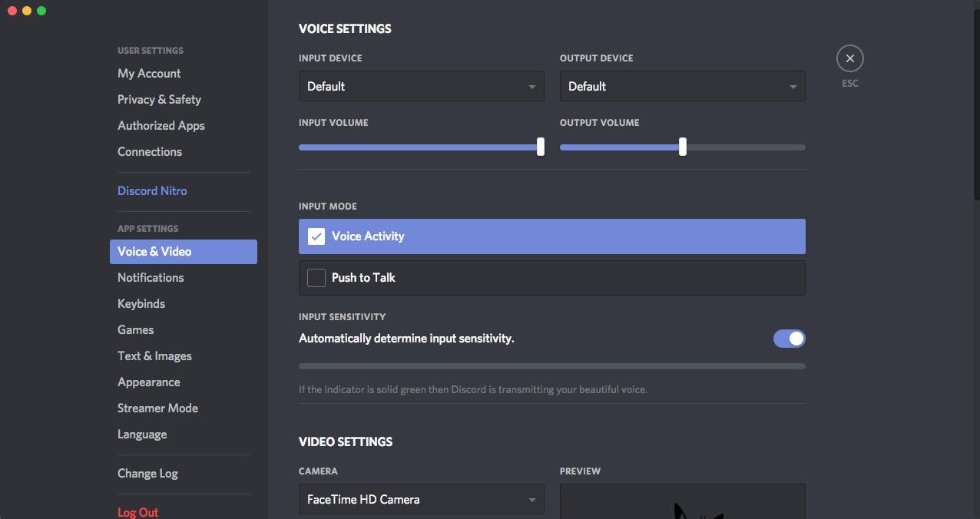Check the Push to Talk checkbox

click(x=316, y=278)
